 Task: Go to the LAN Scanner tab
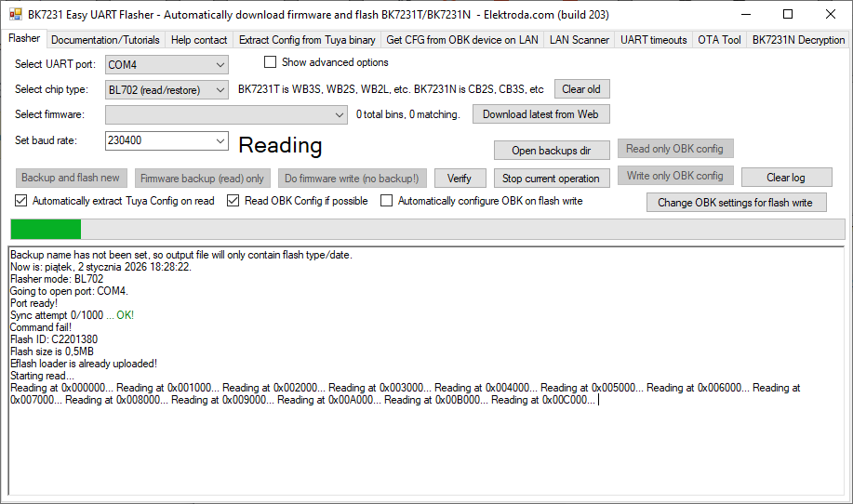(580, 40)
